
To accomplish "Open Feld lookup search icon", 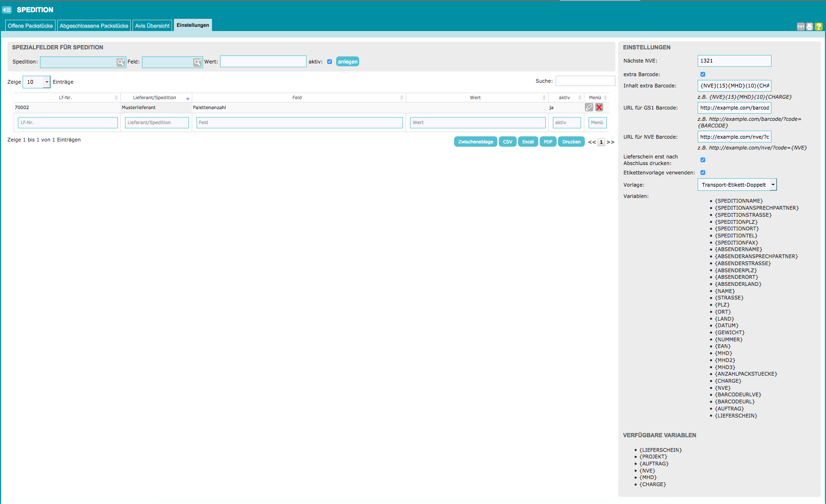I will click(x=197, y=62).
